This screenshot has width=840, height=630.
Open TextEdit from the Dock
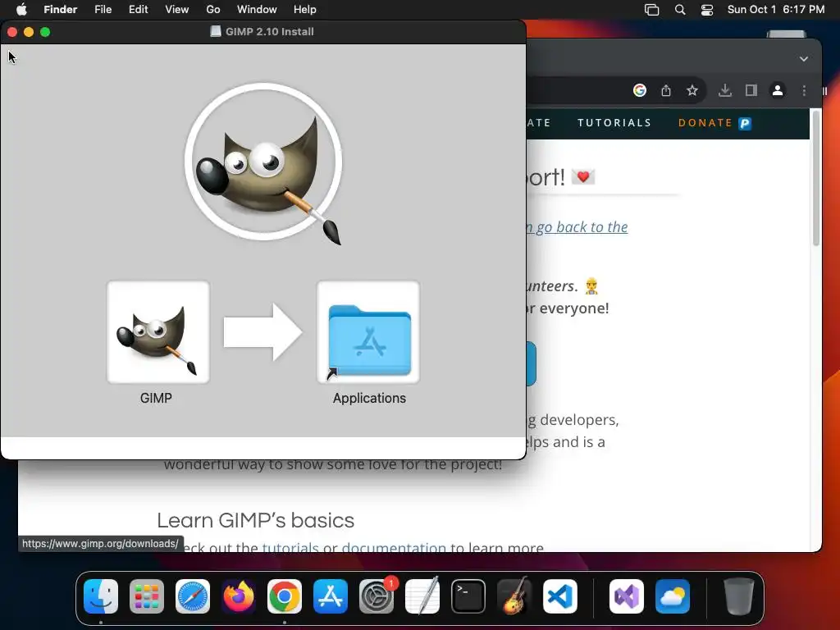tap(422, 596)
